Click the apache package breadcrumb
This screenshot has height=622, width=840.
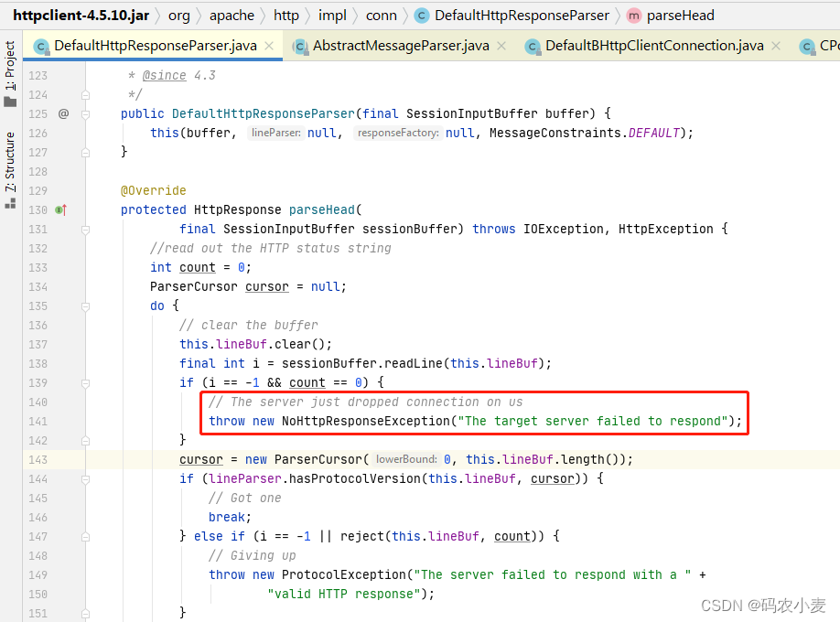pyautogui.click(x=232, y=16)
